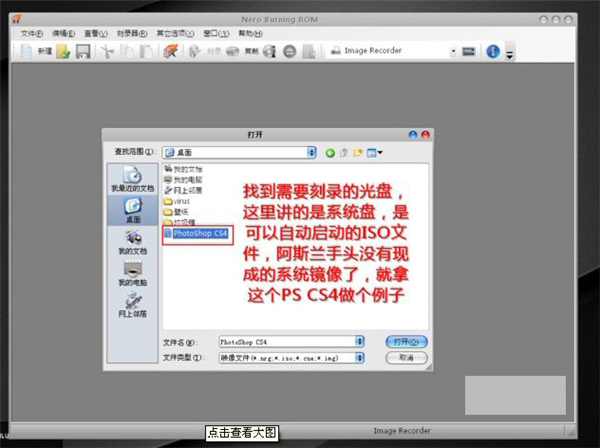This screenshot has height=448, width=600.
Task: Select Desktop (桌面) in the dialog sidebar
Action: (x=131, y=208)
